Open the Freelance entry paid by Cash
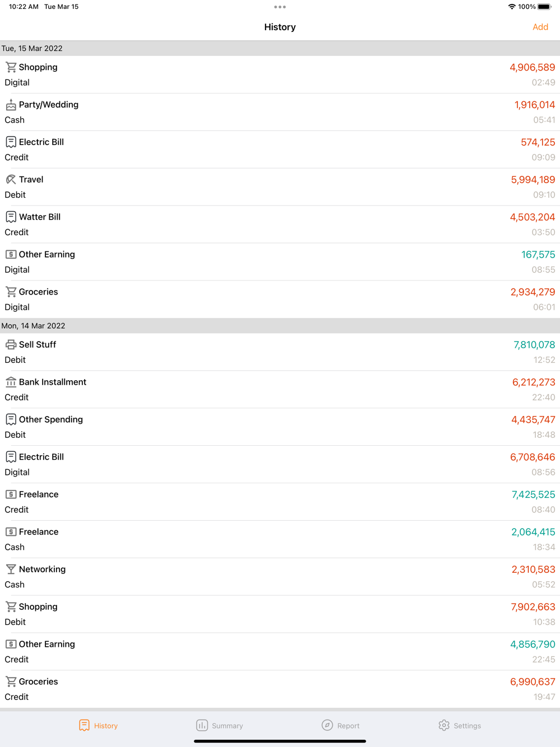The image size is (560, 747). pos(280,539)
